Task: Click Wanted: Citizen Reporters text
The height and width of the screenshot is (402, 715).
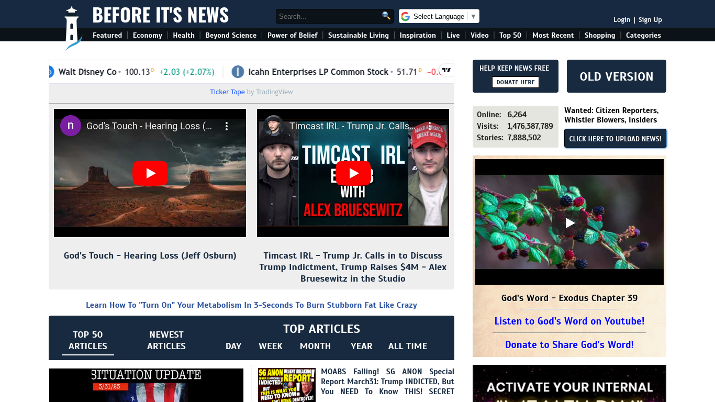Action: (x=611, y=115)
